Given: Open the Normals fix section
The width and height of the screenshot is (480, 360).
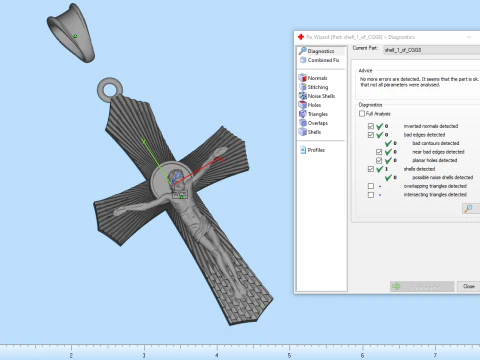Looking at the screenshot, I should pos(313,78).
